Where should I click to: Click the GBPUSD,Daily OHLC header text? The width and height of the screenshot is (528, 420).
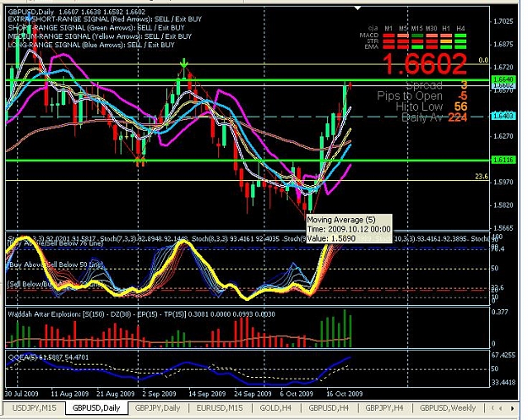[76, 12]
